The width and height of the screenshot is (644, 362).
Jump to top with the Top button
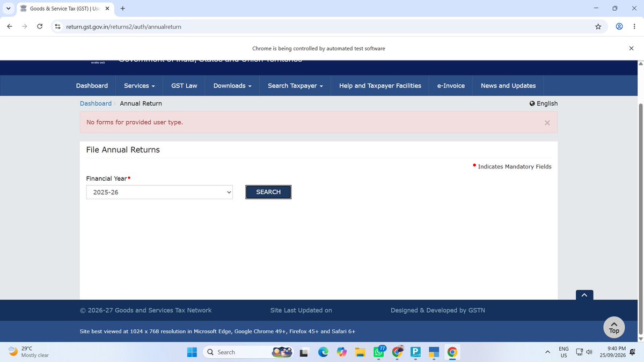tap(614, 327)
